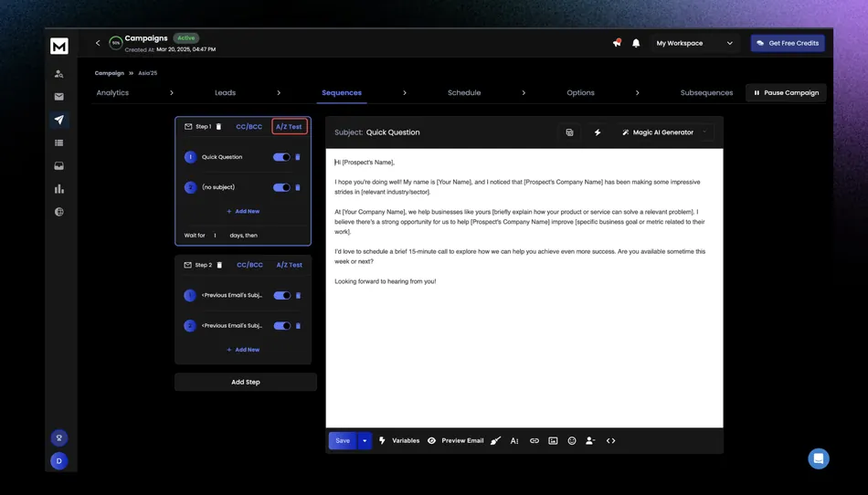Insert an image using the picture icon

coord(553,441)
